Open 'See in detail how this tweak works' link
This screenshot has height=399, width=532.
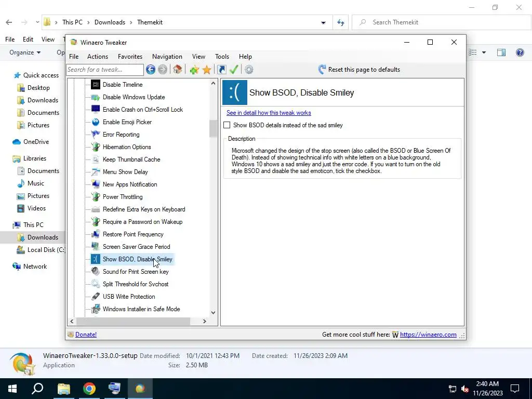pos(269,113)
